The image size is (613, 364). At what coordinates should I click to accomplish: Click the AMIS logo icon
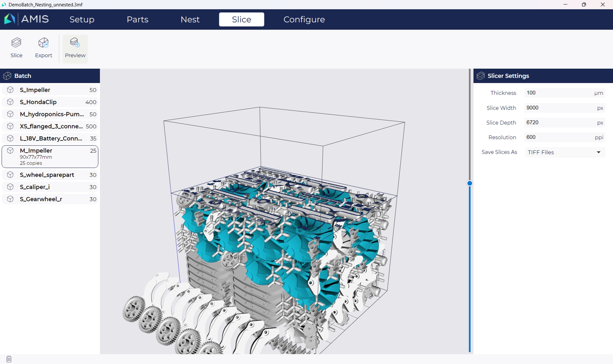[x=10, y=19]
